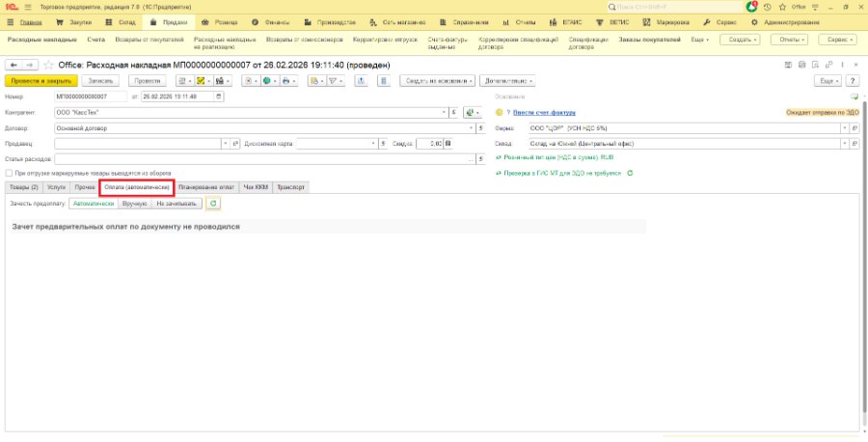The image size is (868, 442).
Task: Click the Провести и закрыть button
Action: pyautogui.click(x=41, y=81)
